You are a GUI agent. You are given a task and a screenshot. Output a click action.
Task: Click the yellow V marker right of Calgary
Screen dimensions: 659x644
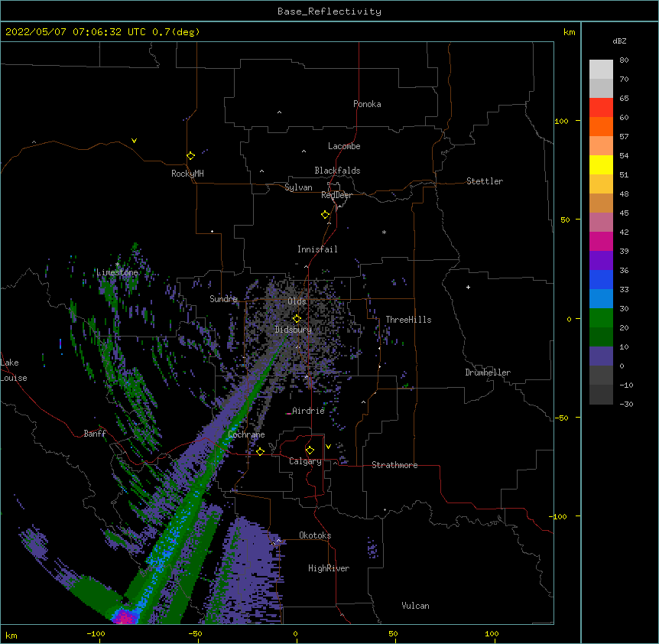pos(328,447)
